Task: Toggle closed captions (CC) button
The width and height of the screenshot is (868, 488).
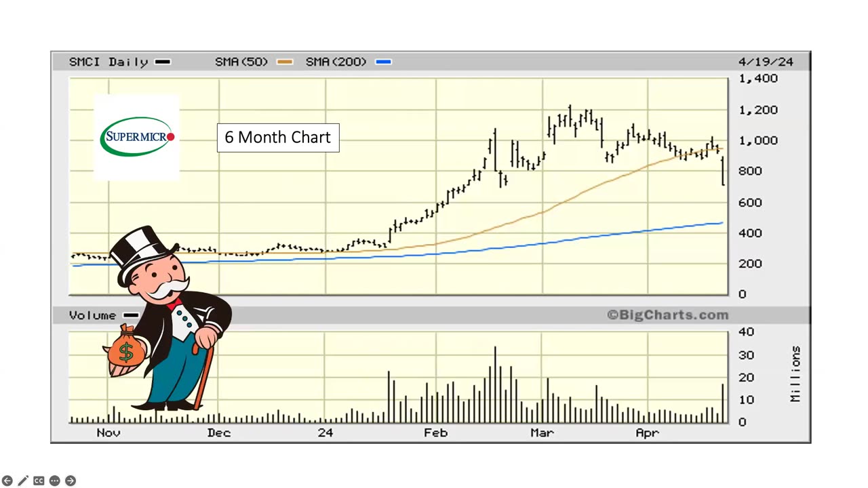Action: (x=39, y=481)
